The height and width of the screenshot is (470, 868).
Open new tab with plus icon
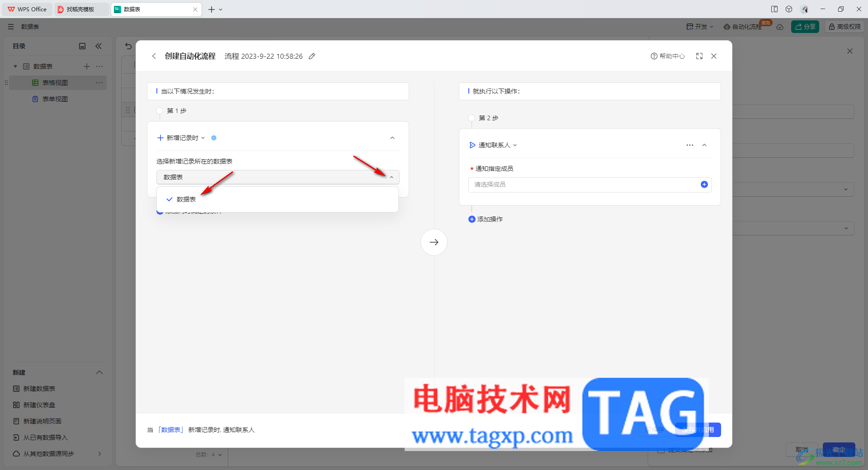tap(212, 9)
